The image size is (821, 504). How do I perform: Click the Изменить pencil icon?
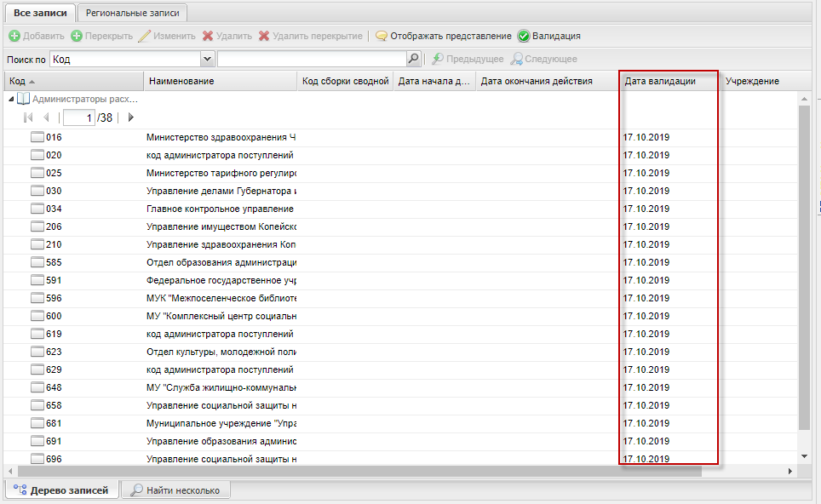point(145,37)
